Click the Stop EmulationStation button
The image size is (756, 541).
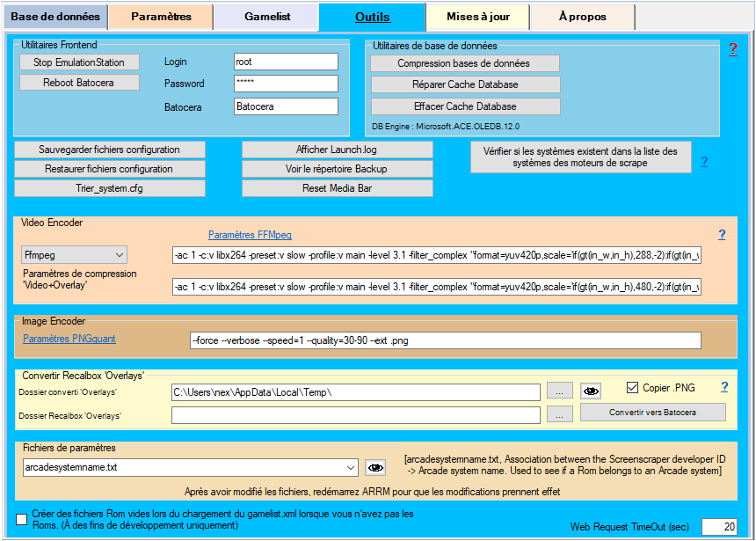point(79,62)
